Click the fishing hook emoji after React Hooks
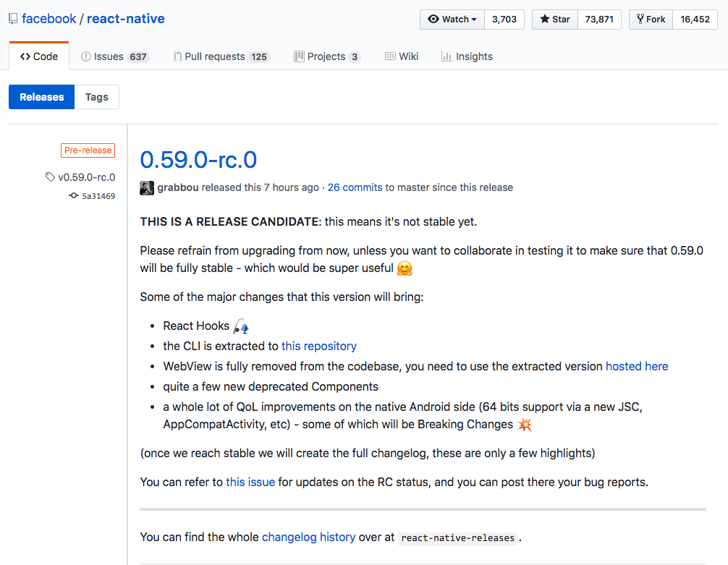 pyautogui.click(x=241, y=326)
